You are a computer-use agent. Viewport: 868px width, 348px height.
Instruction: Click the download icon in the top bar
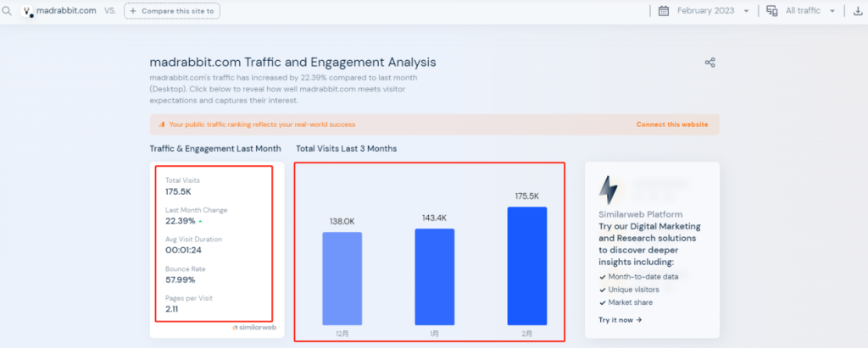[858, 10]
